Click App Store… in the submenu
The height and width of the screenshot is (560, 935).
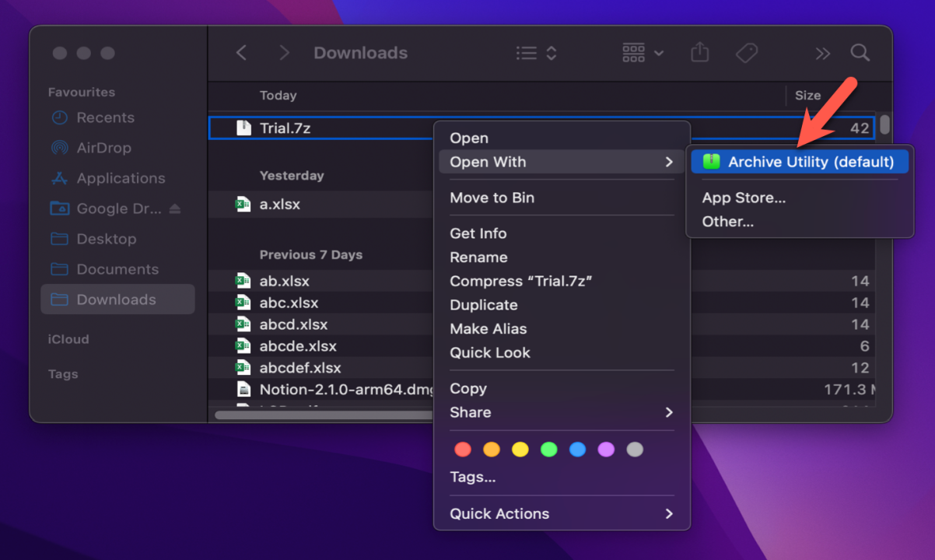[x=744, y=198]
